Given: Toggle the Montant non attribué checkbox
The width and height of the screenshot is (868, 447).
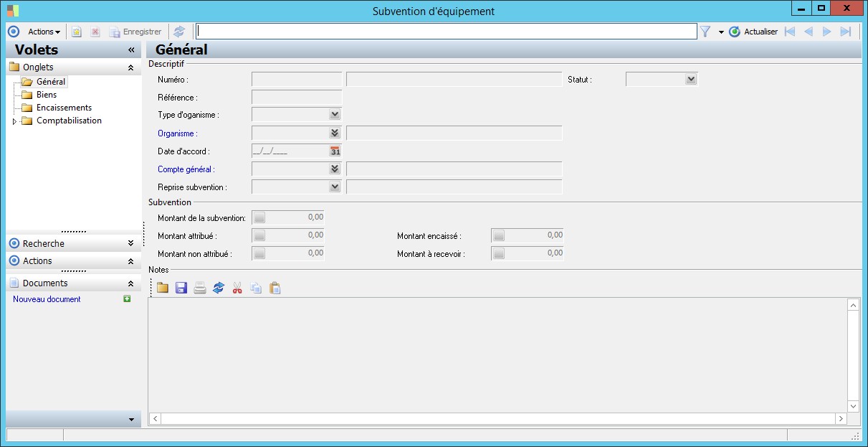Looking at the screenshot, I should click(x=259, y=253).
